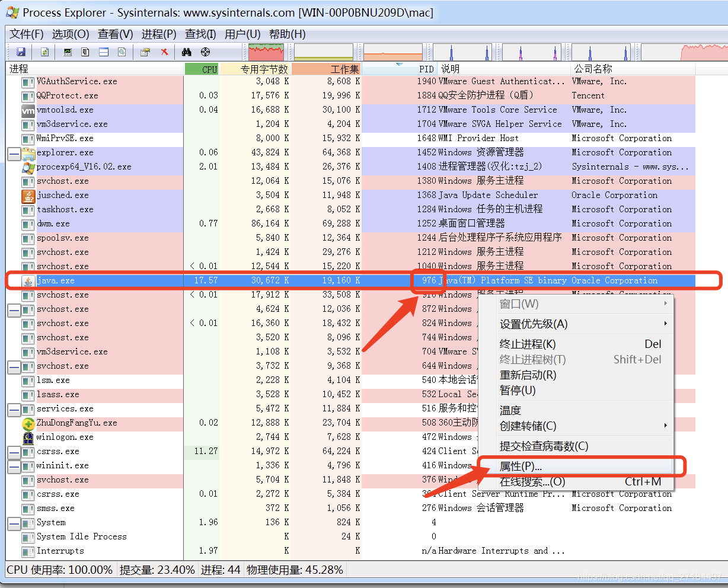Click the icon beside lsass.exe
The image size is (728, 588).
28,395
